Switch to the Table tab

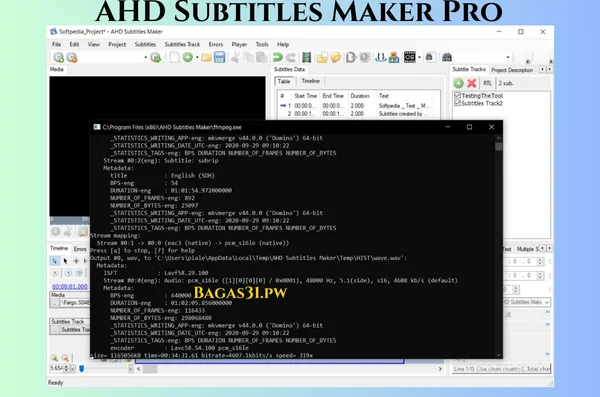click(x=284, y=81)
